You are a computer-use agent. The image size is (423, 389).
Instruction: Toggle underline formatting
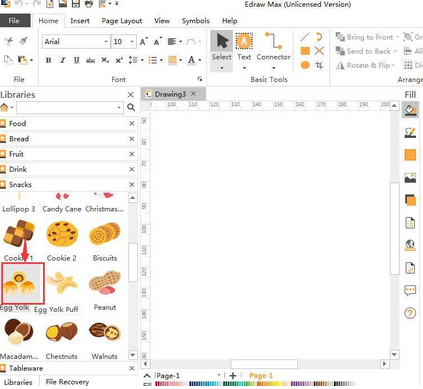click(76, 60)
